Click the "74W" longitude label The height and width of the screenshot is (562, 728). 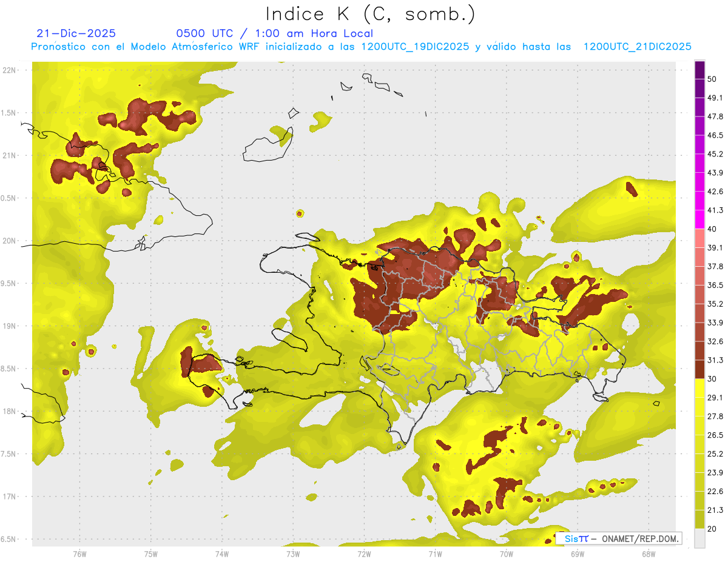click(x=222, y=554)
